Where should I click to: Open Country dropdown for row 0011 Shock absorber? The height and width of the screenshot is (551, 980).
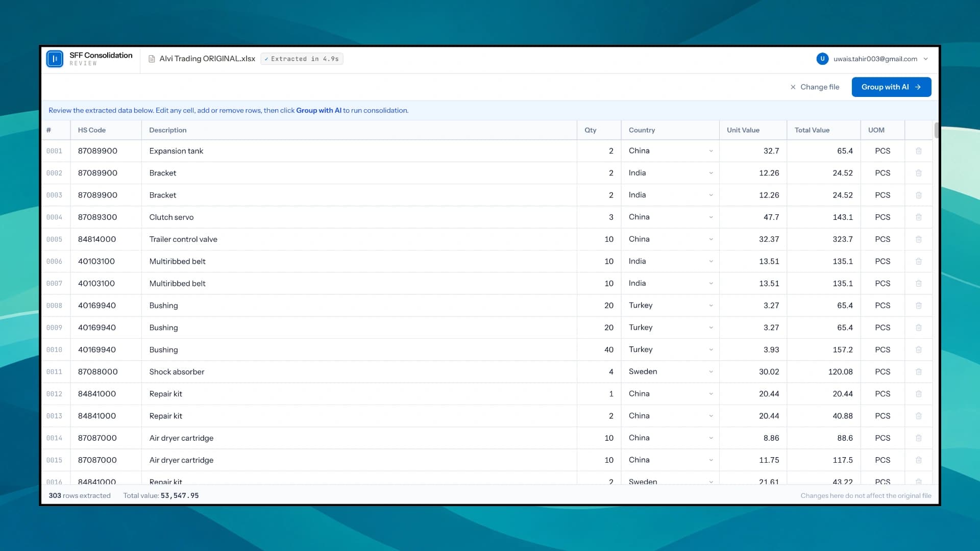point(670,372)
